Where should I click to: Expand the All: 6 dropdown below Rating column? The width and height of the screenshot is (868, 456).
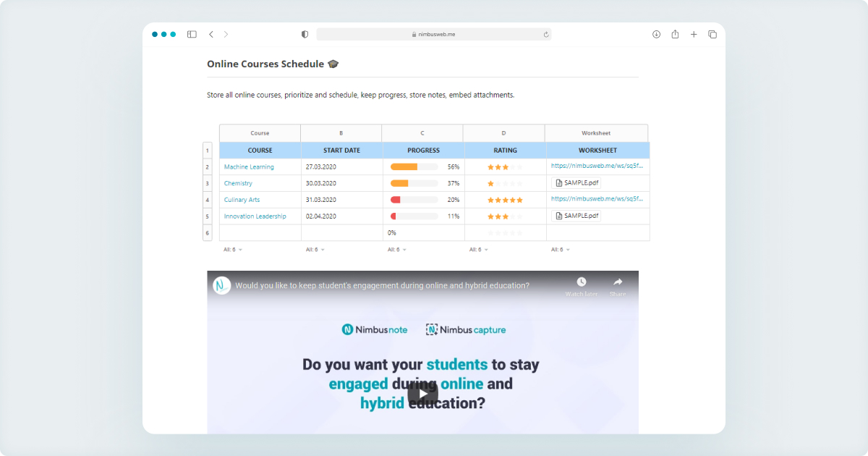click(x=479, y=249)
